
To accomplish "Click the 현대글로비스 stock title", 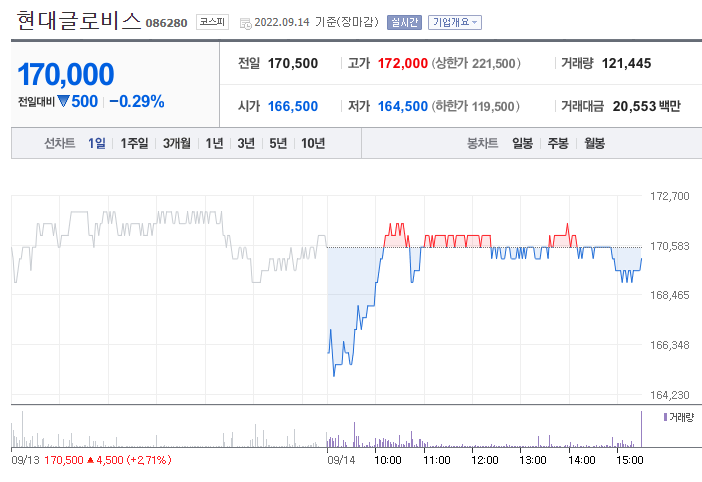I will [78, 21].
